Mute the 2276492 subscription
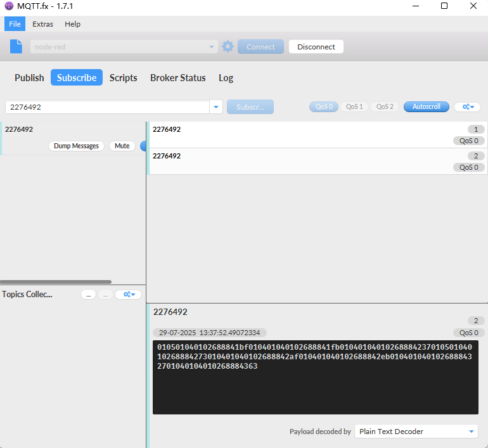The image size is (488, 448). tap(122, 146)
